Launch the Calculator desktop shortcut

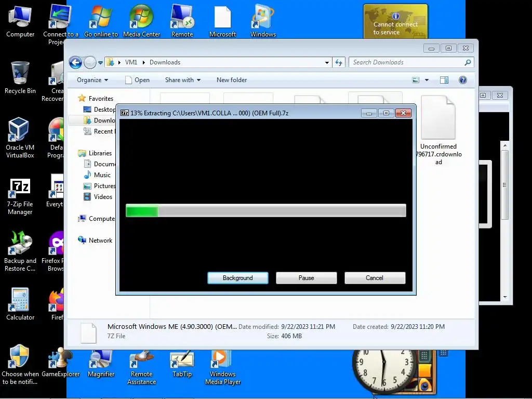tap(20, 304)
